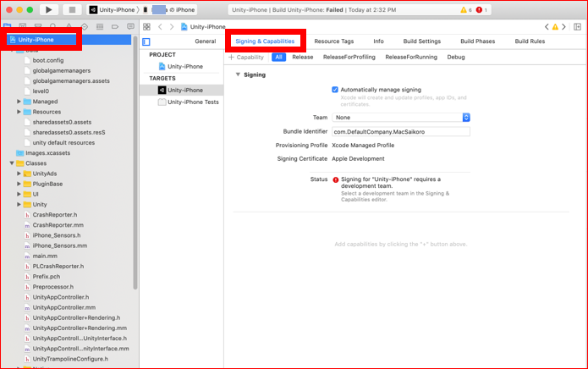
Task: Click Unity-iPhone in the jump bar
Action: (x=203, y=26)
